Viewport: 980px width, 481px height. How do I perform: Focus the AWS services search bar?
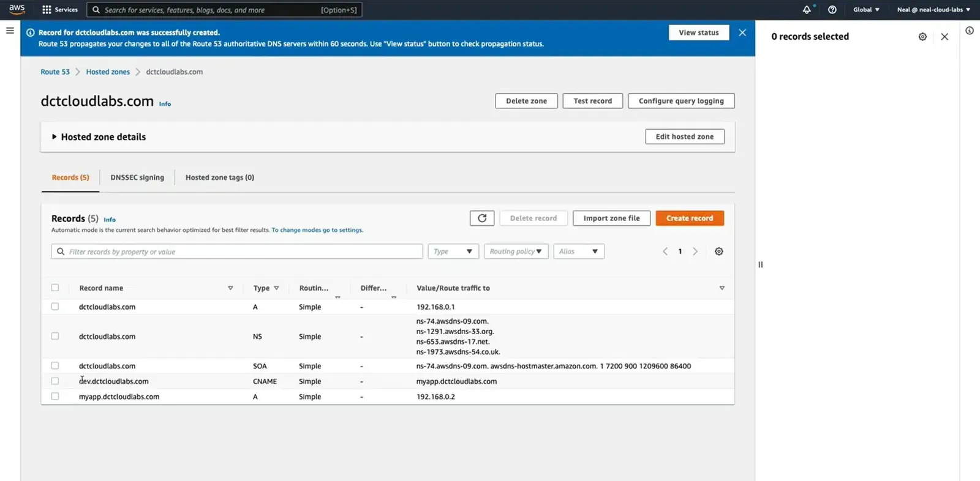pos(224,10)
